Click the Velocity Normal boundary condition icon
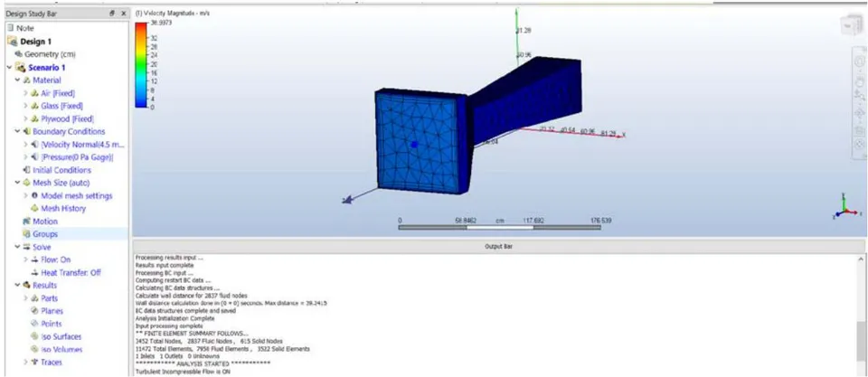This screenshot has width=868, height=377. pos(35,145)
